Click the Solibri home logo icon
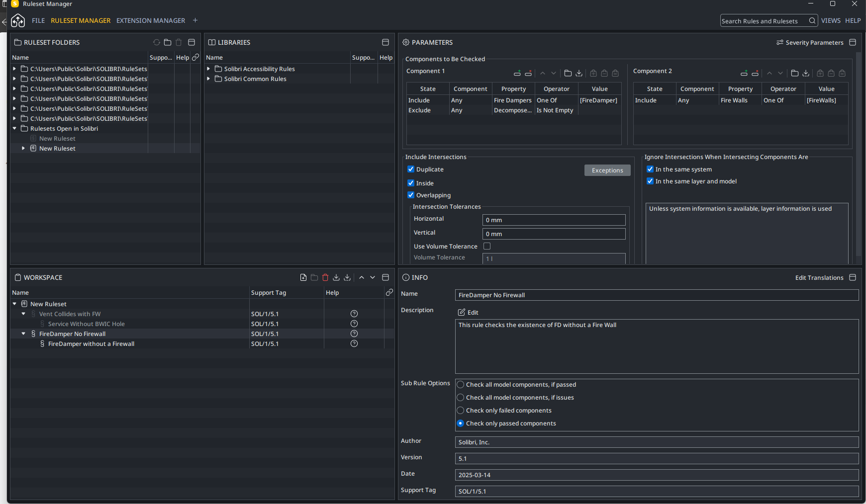Viewport: 866px width, 504px height. 18,20
